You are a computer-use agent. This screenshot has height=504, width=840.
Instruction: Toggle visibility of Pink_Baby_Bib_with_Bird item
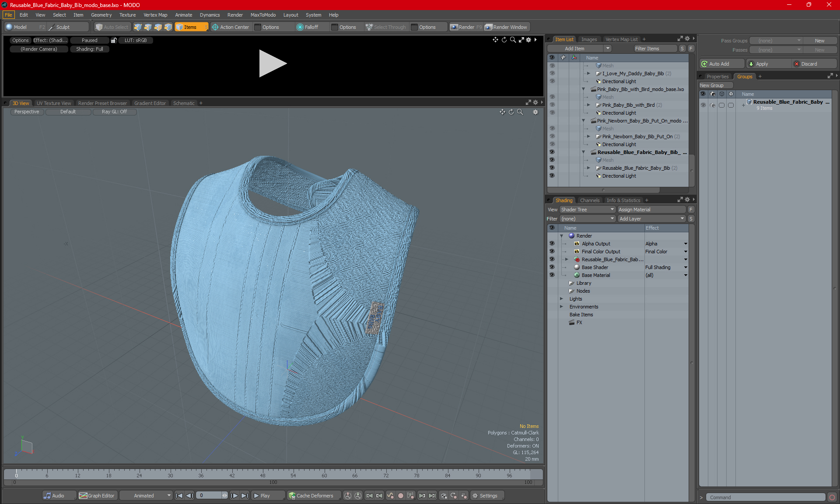[552, 105]
